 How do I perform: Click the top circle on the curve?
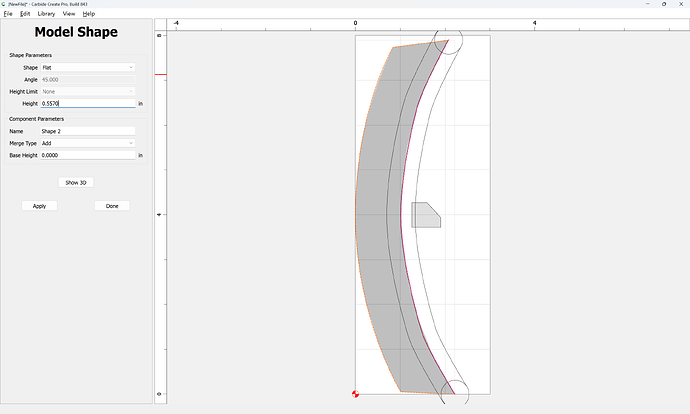click(448, 40)
